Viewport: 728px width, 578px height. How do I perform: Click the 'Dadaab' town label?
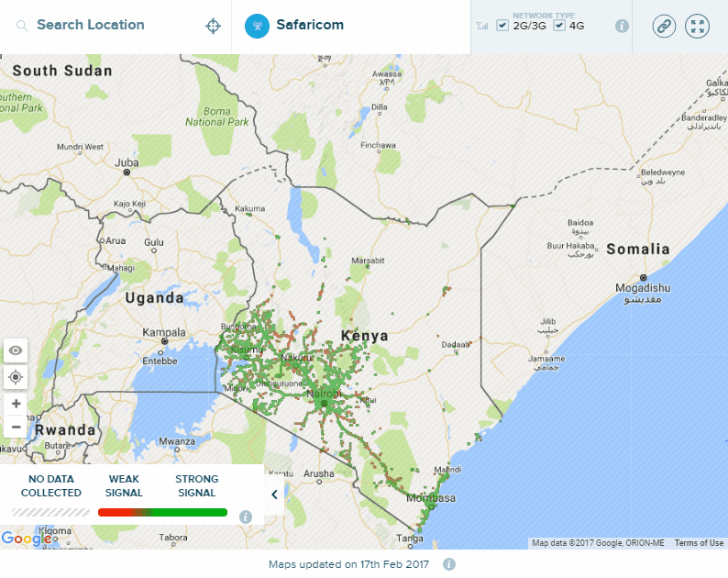pyautogui.click(x=455, y=345)
